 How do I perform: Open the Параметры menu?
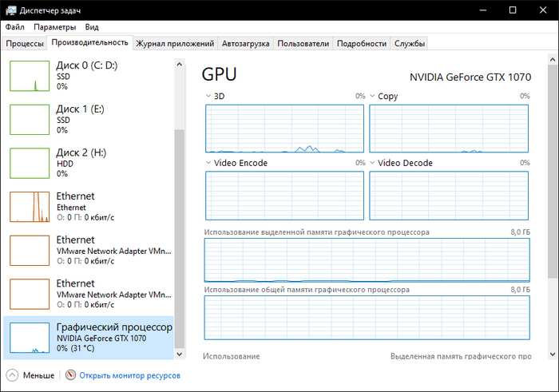(54, 26)
